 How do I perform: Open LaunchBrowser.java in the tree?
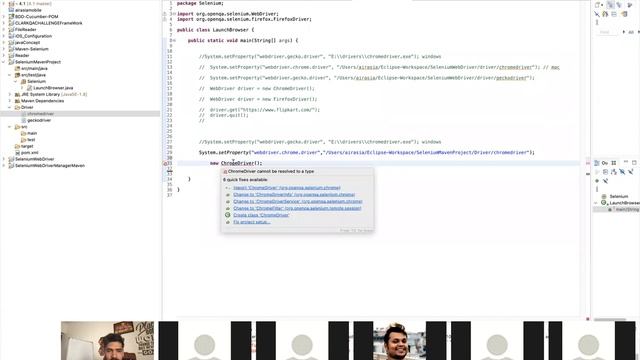53,88
